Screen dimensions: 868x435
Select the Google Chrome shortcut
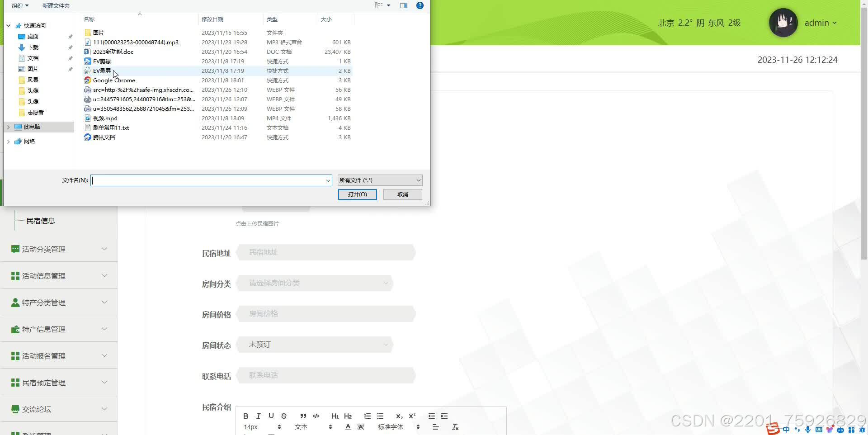tap(114, 80)
